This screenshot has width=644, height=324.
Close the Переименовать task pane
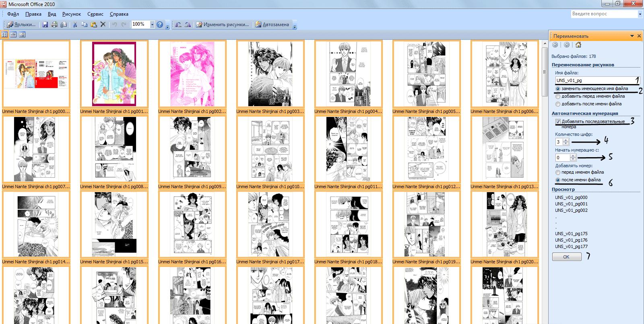(639, 36)
